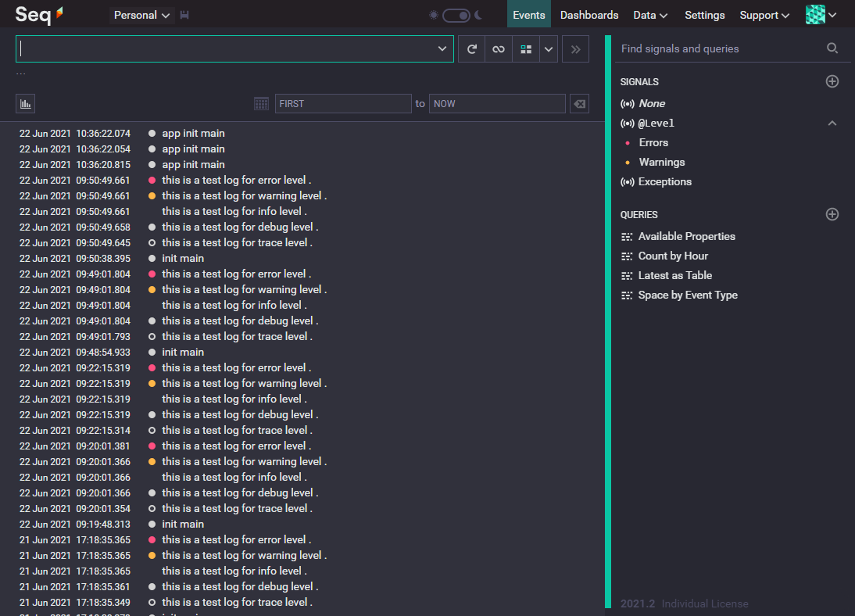
Task: Click trace level dot at 09:50:49.645
Action: pos(152,243)
